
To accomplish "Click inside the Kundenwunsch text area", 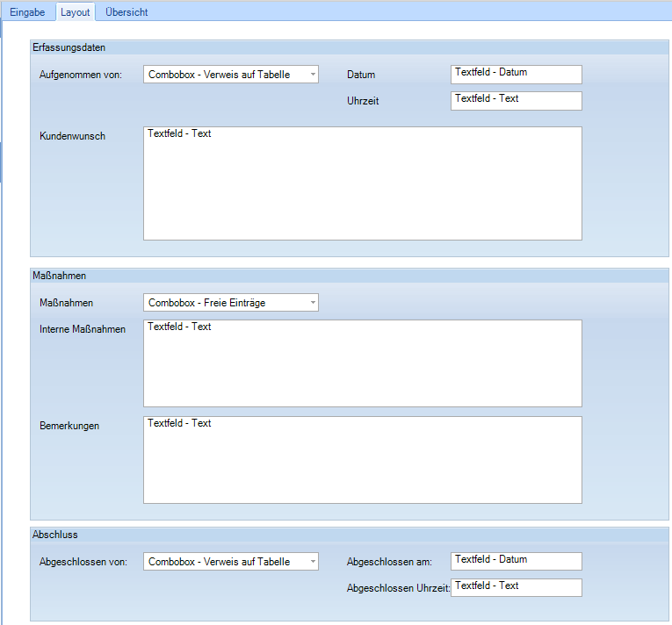I will (362, 183).
